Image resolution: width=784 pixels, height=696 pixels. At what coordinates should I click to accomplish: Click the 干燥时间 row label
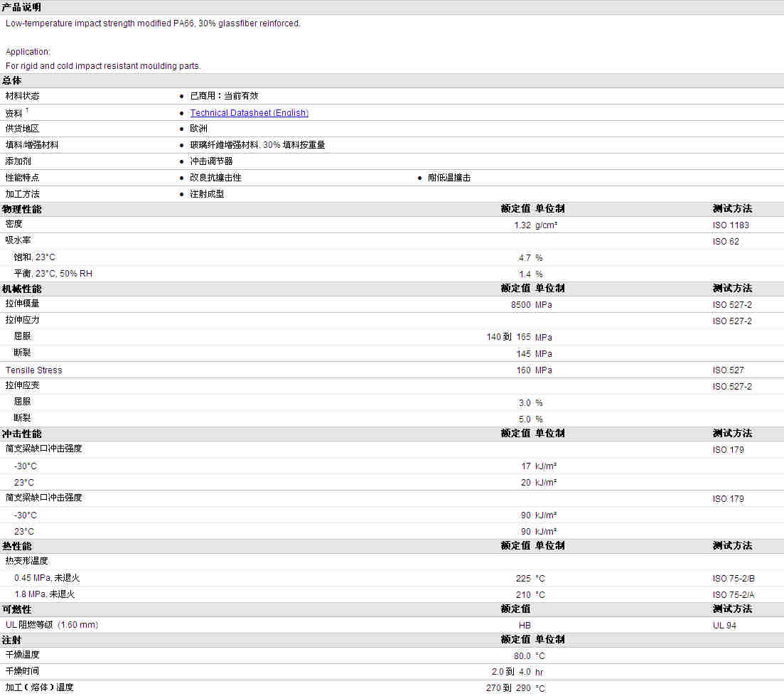click(x=23, y=672)
